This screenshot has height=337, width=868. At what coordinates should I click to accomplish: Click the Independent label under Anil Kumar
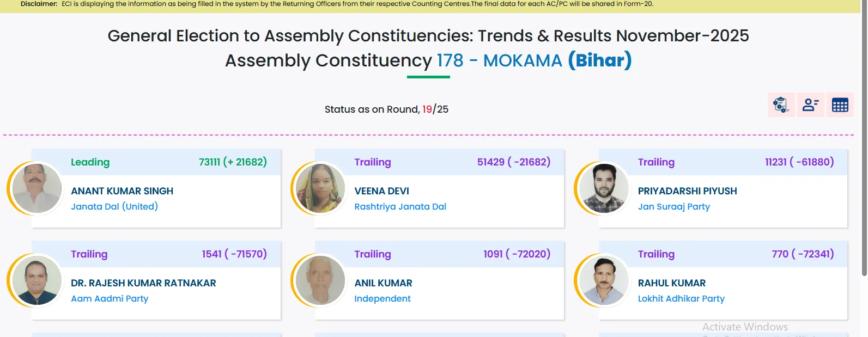(x=383, y=299)
